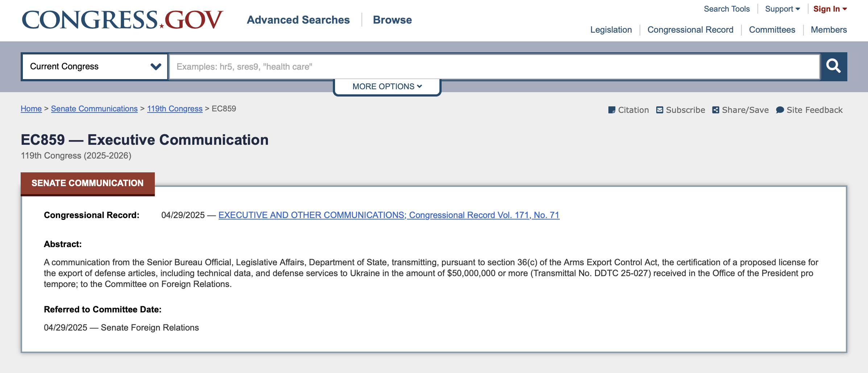Click the Subscribe envelope icon
Screen dimensions: 868x373
coord(660,110)
